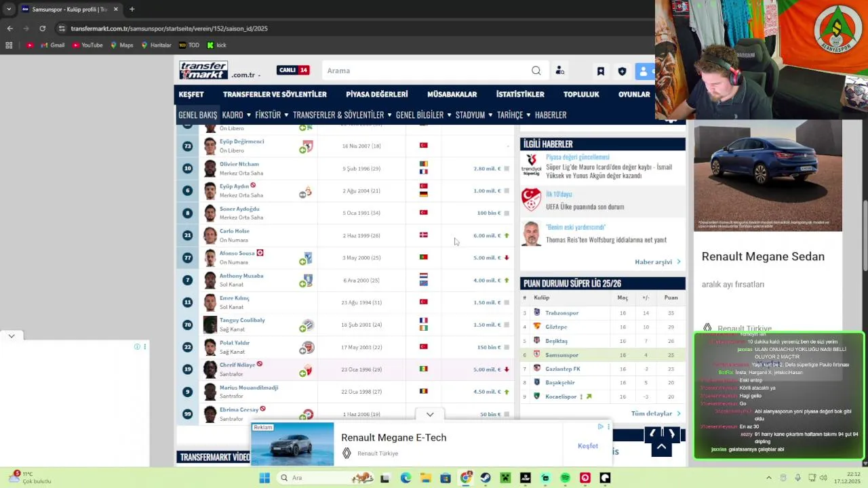Open MÜSABAKALAR menu
Screen dimensions: 868x488
tap(452, 94)
